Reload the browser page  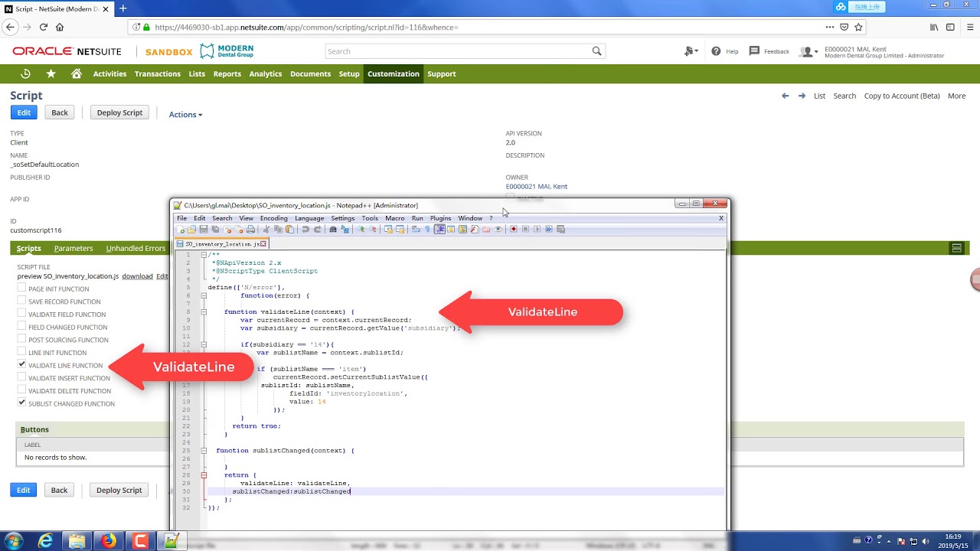(x=44, y=27)
